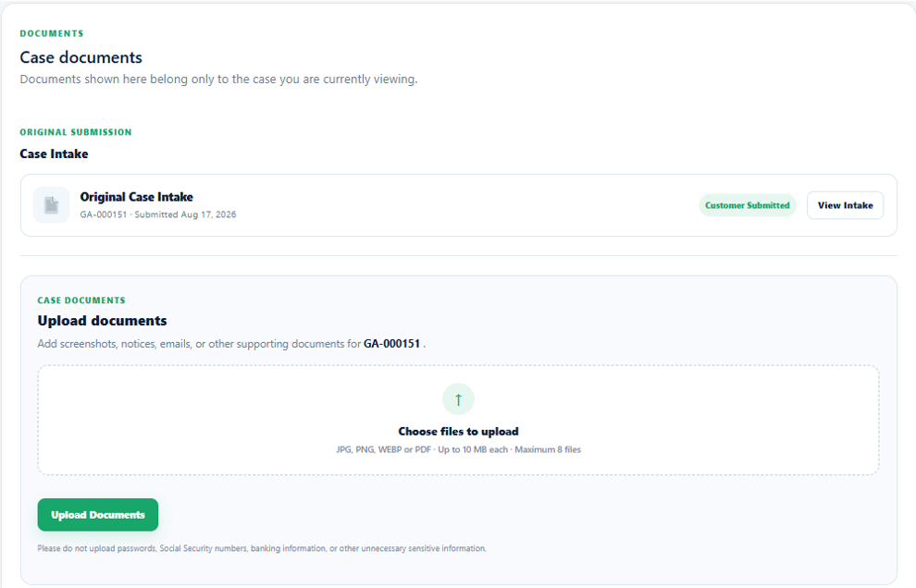Click the green upload arrow icon
The height and width of the screenshot is (588, 916).
[459, 399]
